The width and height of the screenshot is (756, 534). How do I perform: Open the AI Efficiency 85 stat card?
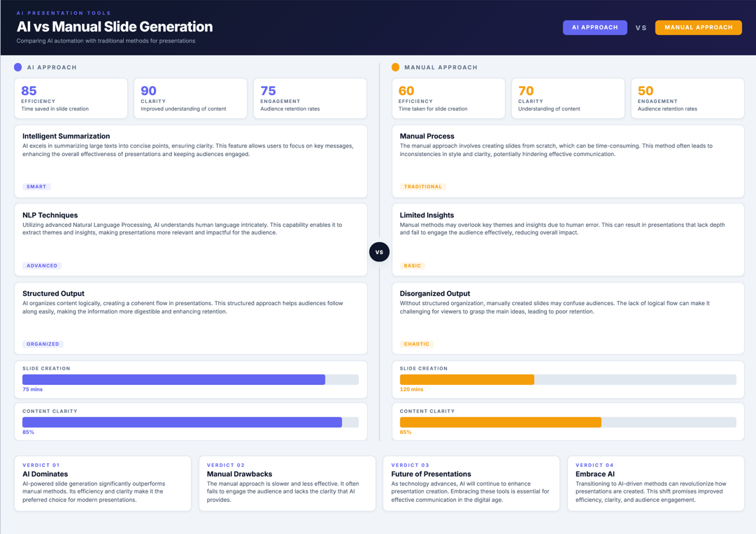click(71, 99)
